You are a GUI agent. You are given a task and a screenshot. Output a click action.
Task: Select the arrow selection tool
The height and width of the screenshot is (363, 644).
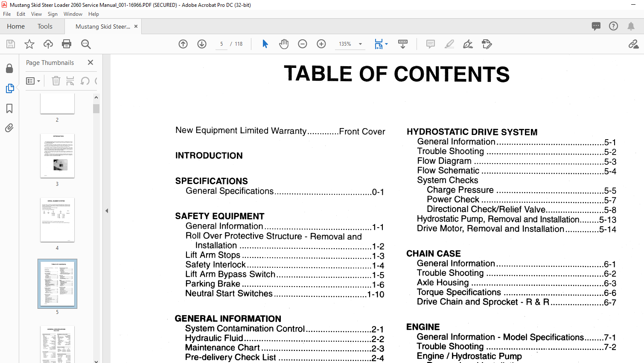pyautogui.click(x=265, y=44)
